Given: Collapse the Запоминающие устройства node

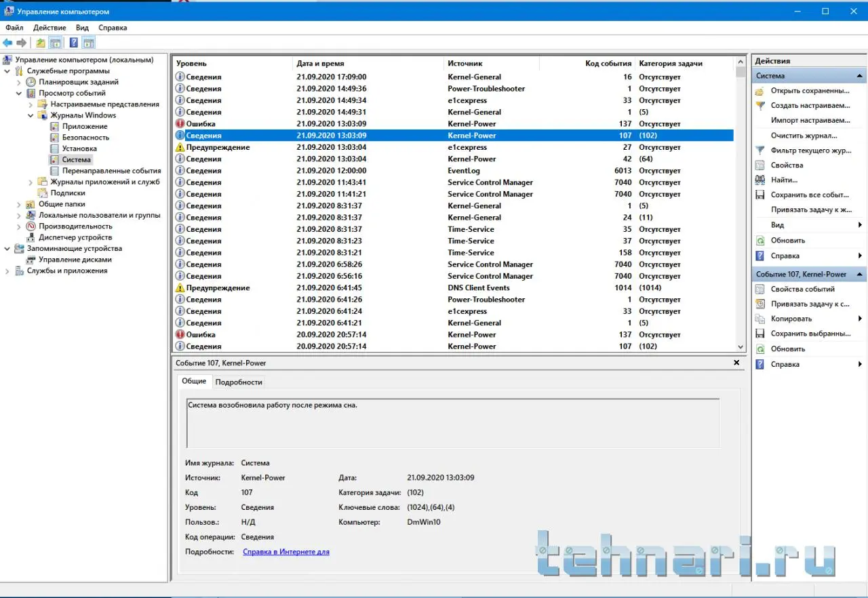Looking at the screenshot, I should [7, 249].
